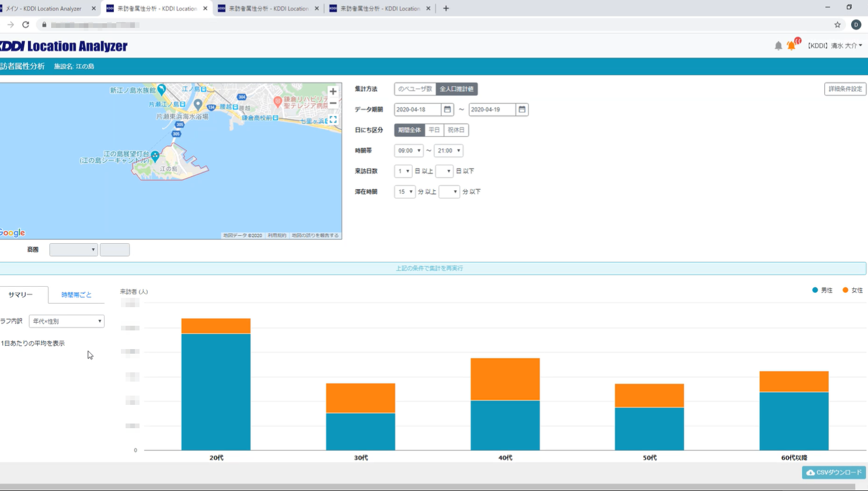
Task: Reload the page in the browser
Action: coord(26,24)
